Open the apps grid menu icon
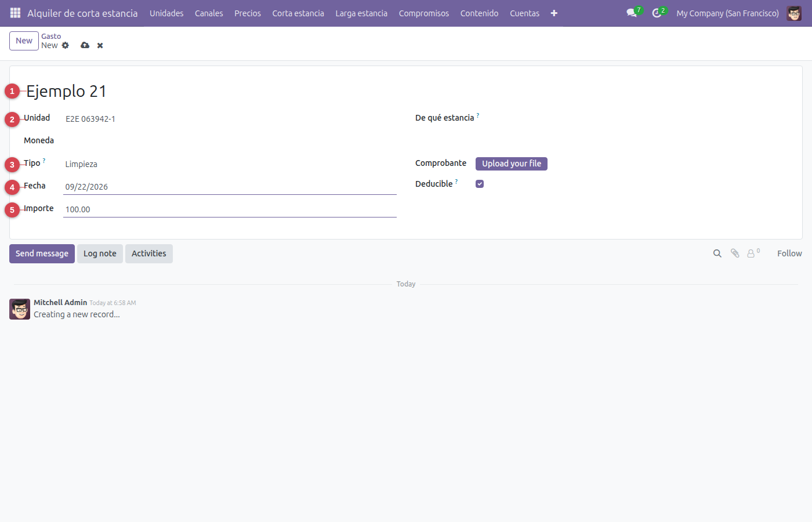The height and width of the screenshot is (522, 812). [16, 13]
